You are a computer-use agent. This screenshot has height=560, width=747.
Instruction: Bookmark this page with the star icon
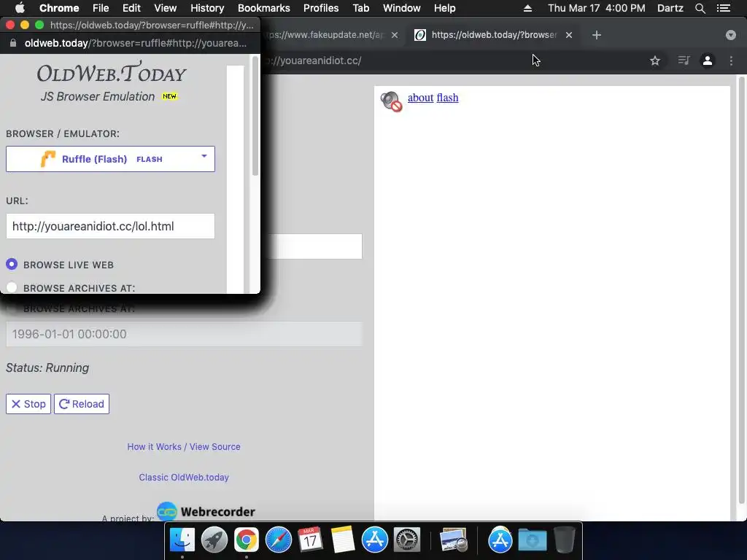[x=655, y=61]
